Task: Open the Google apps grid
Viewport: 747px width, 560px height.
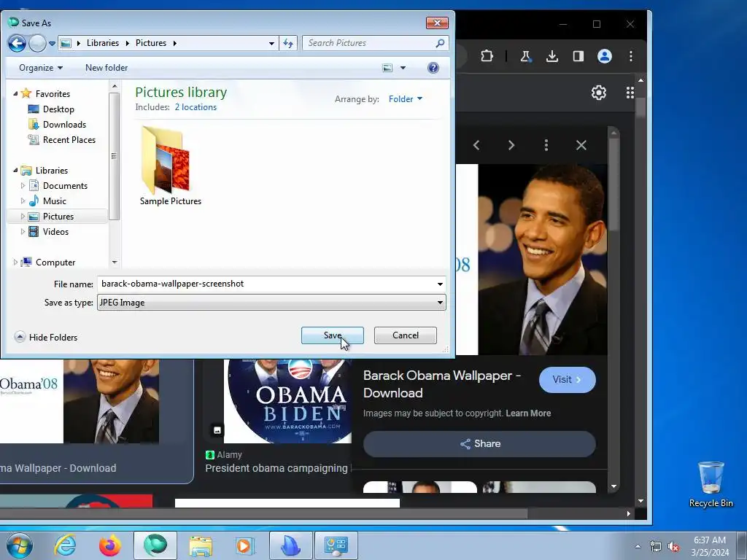Action: click(x=630, y=93)
